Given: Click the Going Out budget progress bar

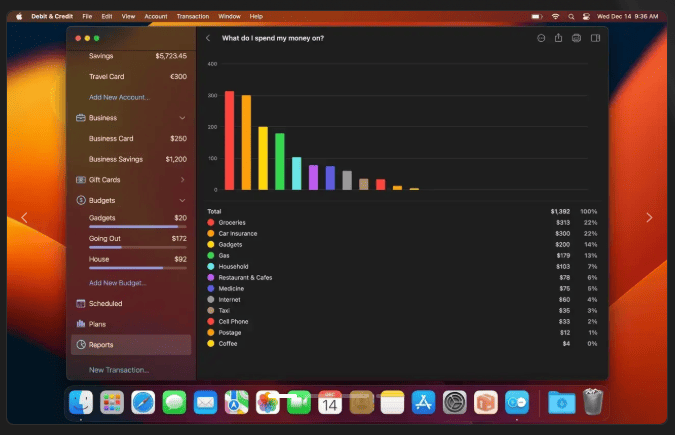Looking at the screenshot, I should 138,247.
